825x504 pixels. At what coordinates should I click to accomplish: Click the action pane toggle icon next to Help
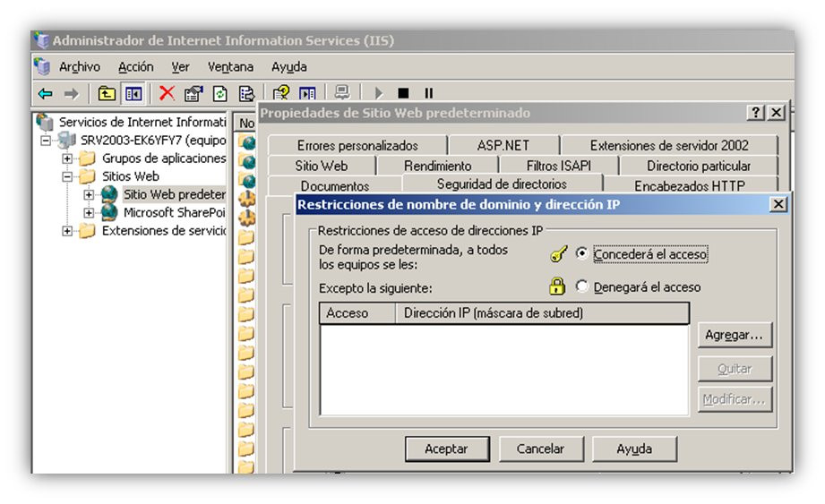click(307, 93)
